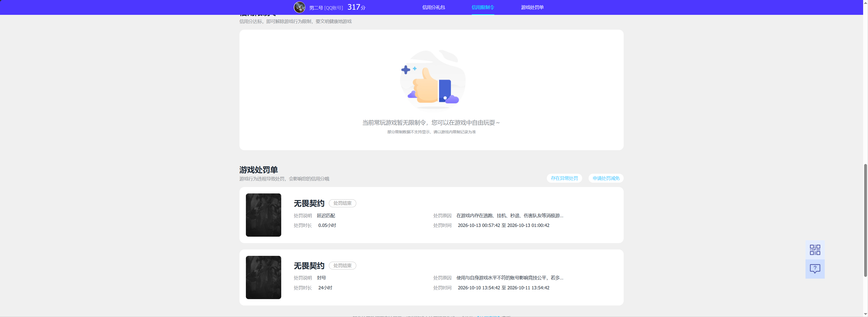Open the QR code floating icon
The image size is (868, 317).
(815, 250)
